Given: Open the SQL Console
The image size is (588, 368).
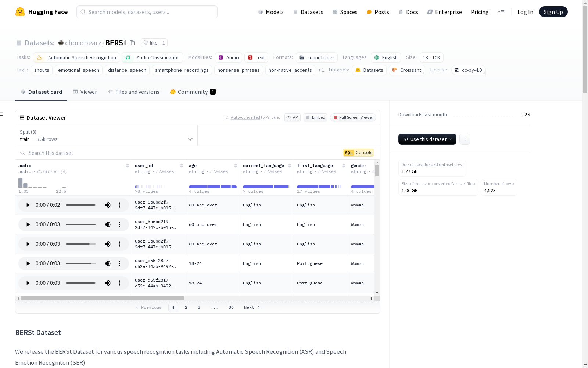Looking at the screenshot, I should 358,153.
